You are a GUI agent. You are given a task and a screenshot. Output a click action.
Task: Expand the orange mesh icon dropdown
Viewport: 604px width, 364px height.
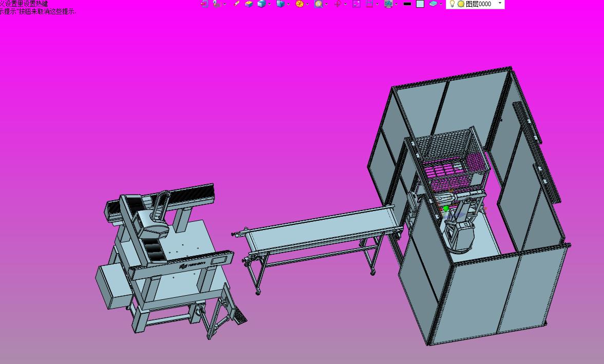tap(307, 4)
